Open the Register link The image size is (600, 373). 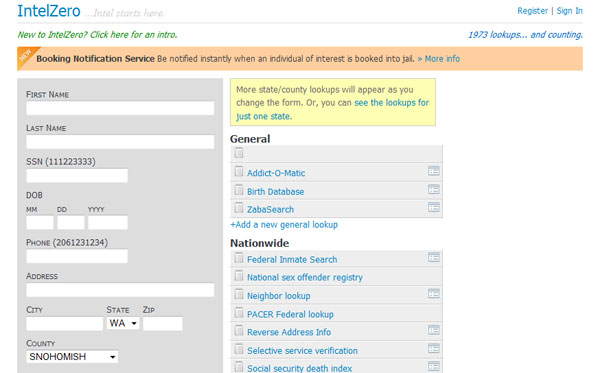click(x=532, y=11)
